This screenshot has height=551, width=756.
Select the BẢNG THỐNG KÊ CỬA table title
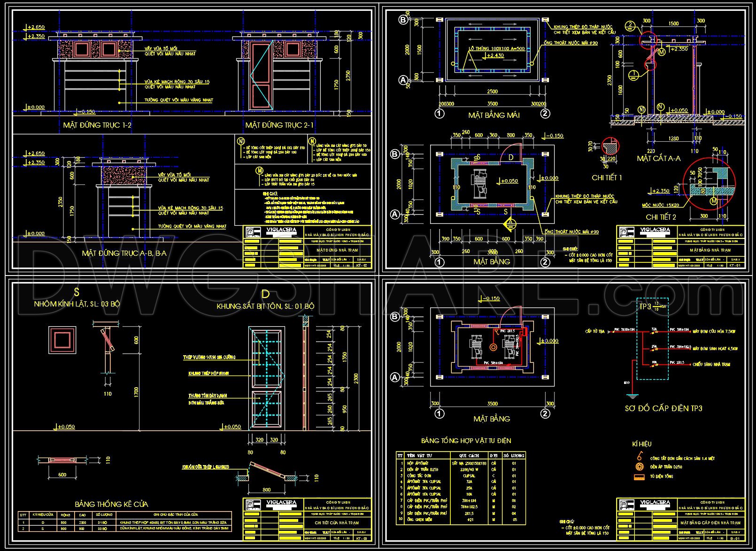pyautogui.click(x=112, y=504)
